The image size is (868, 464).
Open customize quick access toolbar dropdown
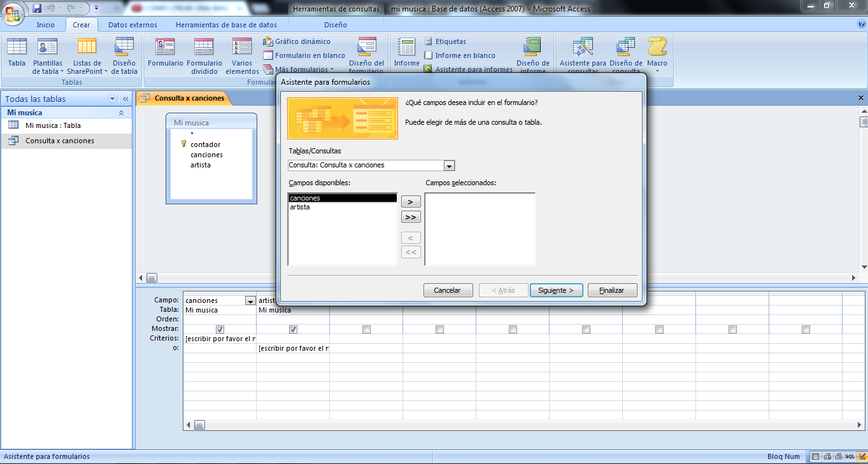pyautogui.click(x=96, y=8)
